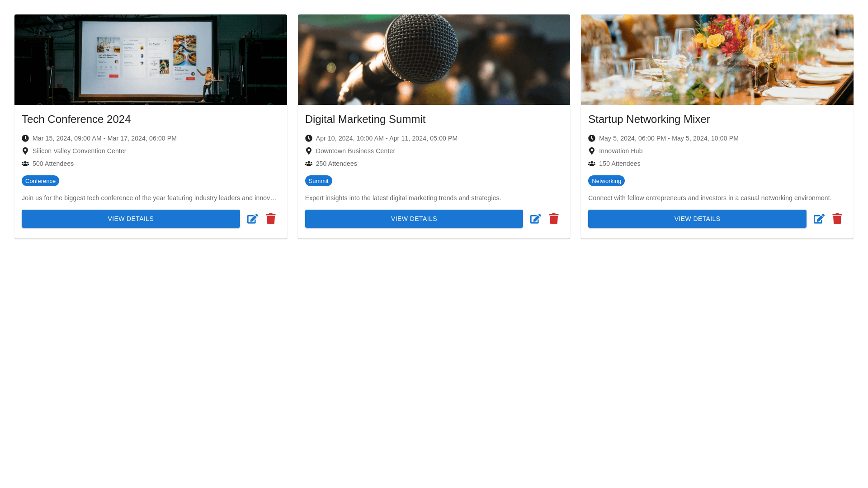Viewport: 868px width, 488px height.
Task: View details for Tech Conference 2024
Action: pos(131,219)
